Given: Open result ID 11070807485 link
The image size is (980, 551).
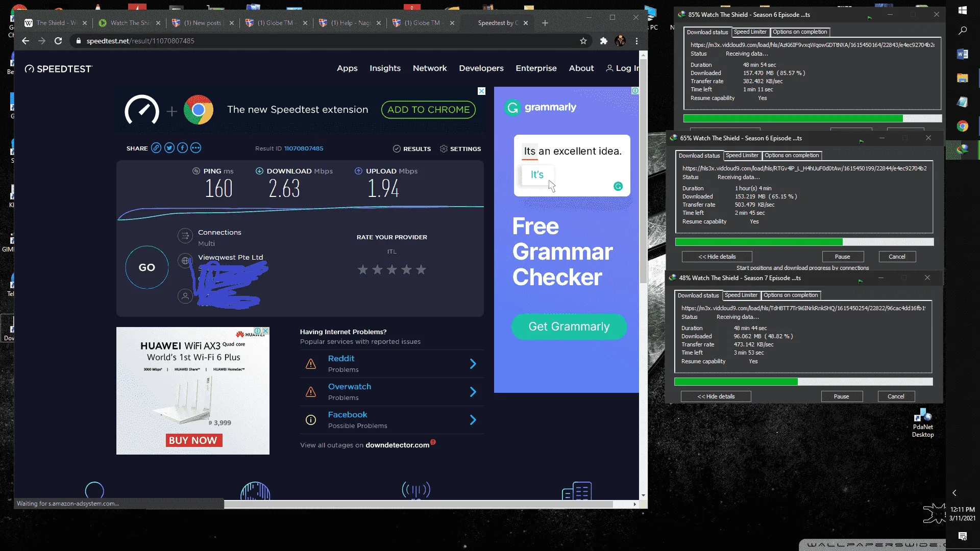Looking at the screenshot, I should point(304,148).
